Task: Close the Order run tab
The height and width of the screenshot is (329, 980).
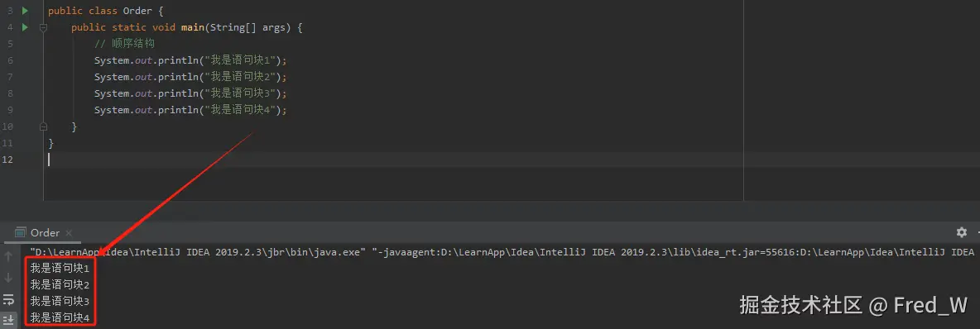Action: 70,233
